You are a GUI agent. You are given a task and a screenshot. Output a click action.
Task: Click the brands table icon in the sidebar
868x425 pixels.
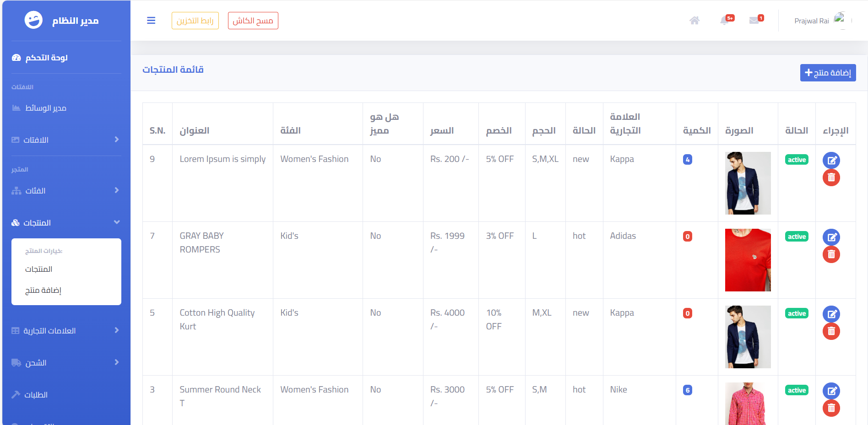tap(16, 331)
